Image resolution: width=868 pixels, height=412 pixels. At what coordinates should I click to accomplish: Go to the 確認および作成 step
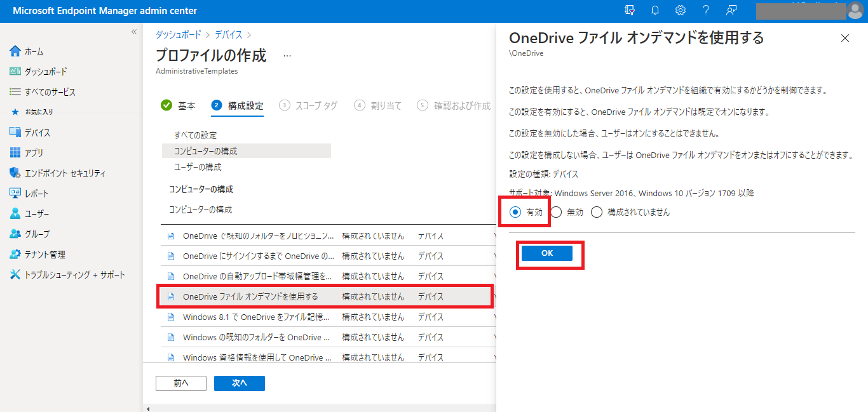point(454,106)
